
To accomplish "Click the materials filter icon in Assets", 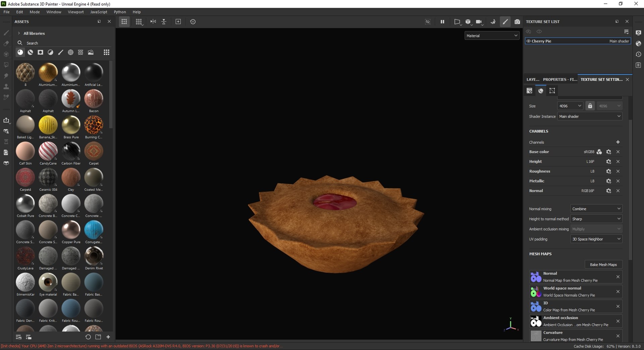I will [20, 52].
